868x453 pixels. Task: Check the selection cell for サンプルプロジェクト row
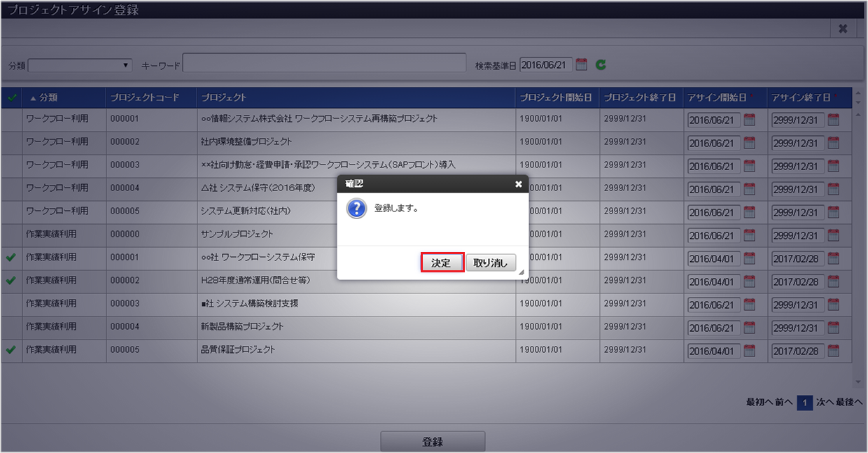click(12, 235)
